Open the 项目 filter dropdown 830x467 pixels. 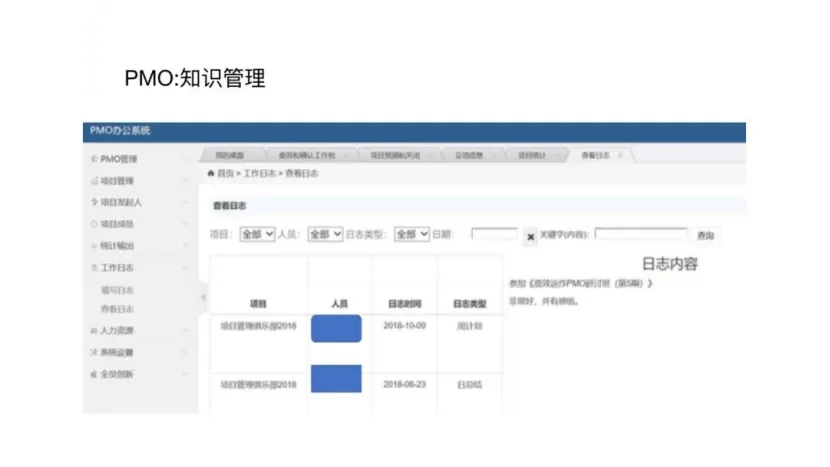click(257, 234)
